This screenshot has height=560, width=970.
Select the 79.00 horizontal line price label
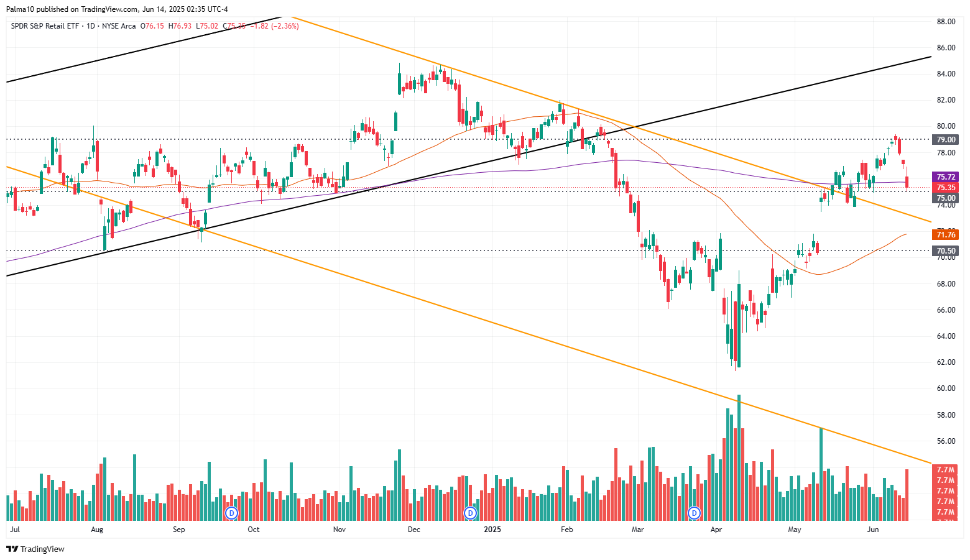[946, 140]
